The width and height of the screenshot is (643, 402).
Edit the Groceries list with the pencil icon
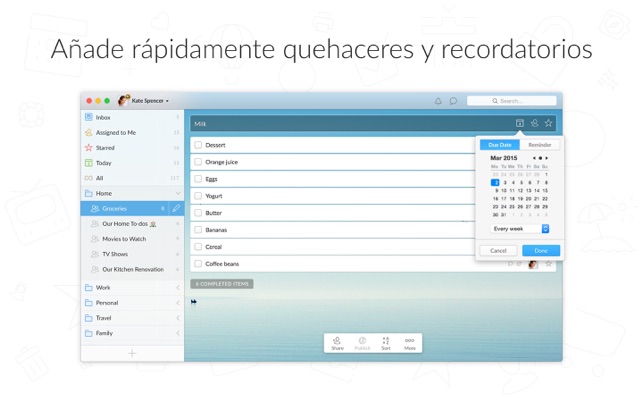[176, 208]
